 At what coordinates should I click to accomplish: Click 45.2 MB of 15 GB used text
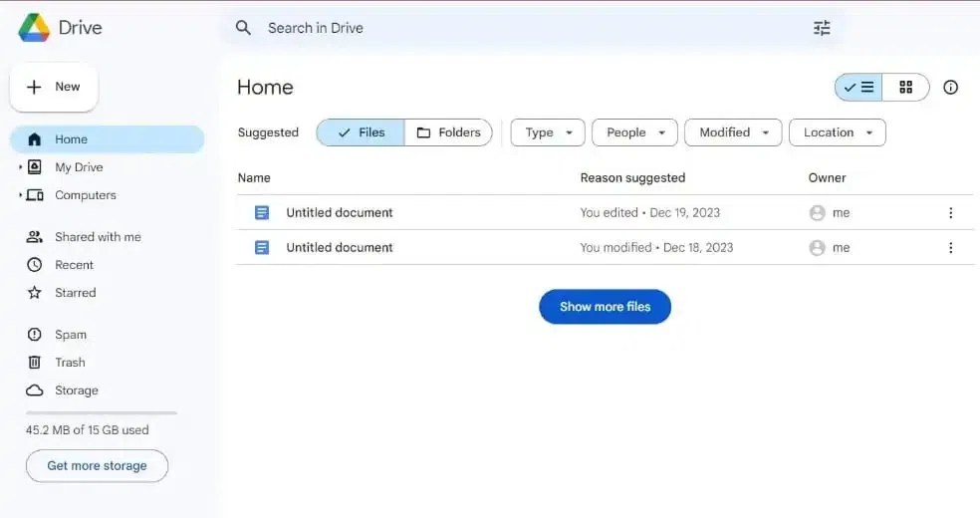point(87,430)
